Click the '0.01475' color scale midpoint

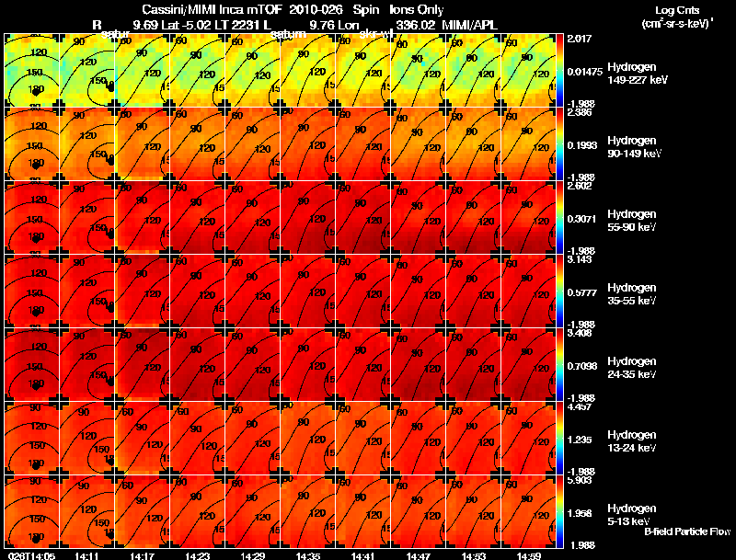(584, 72)
